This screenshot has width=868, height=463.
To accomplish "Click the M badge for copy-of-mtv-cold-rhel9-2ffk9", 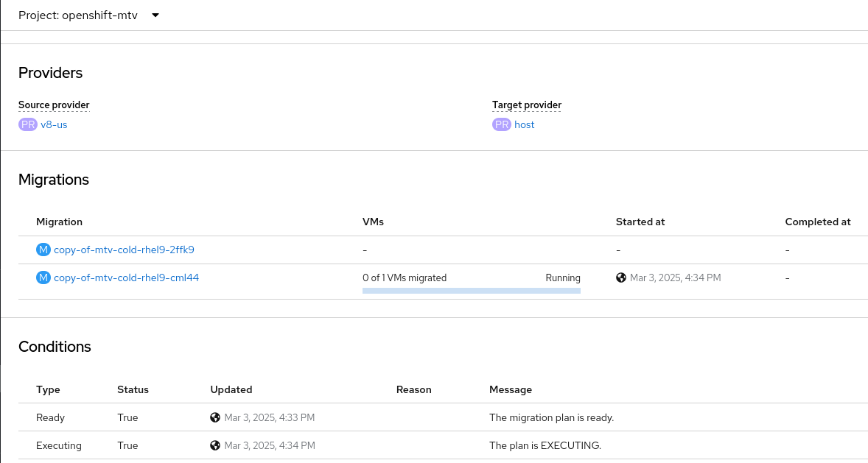I will click(x=43, y=250).
